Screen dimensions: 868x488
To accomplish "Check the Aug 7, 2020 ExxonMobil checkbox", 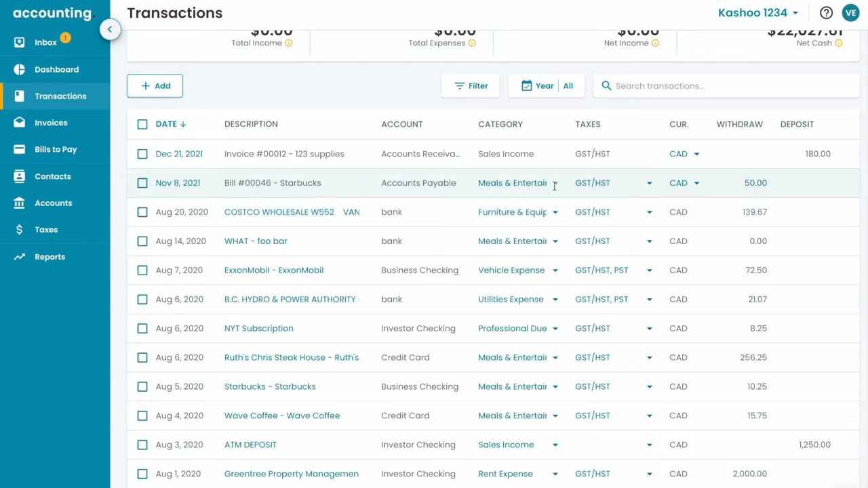I will (142, 270).
